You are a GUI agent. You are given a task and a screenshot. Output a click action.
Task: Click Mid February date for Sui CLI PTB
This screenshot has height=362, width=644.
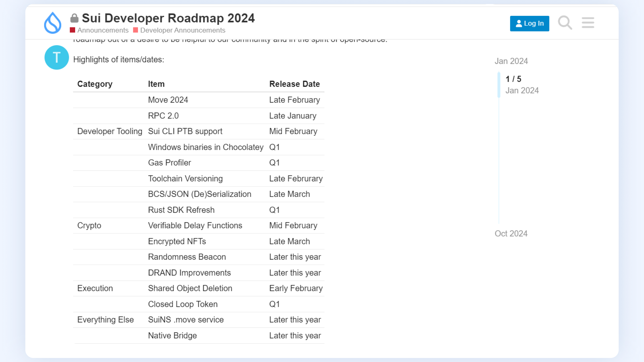coord(293,131)
